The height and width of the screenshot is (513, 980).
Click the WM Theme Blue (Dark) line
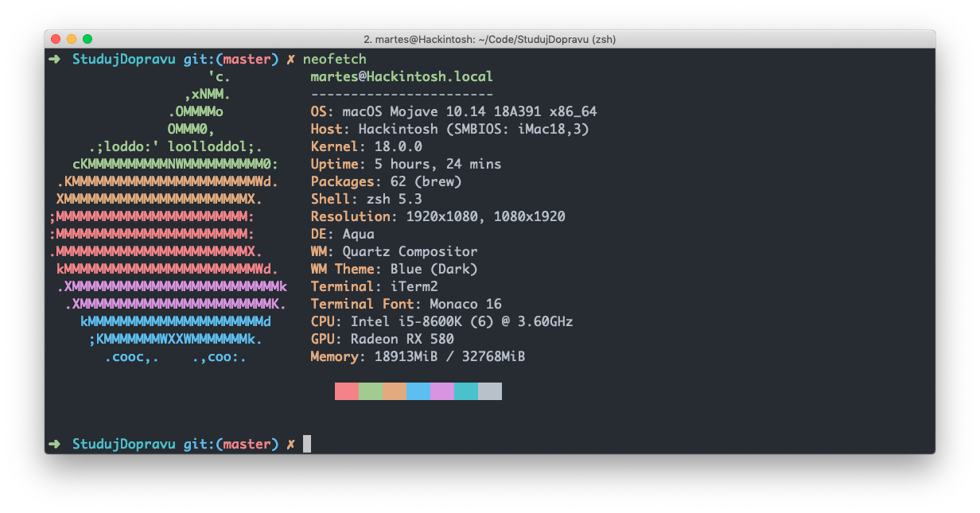394,270
